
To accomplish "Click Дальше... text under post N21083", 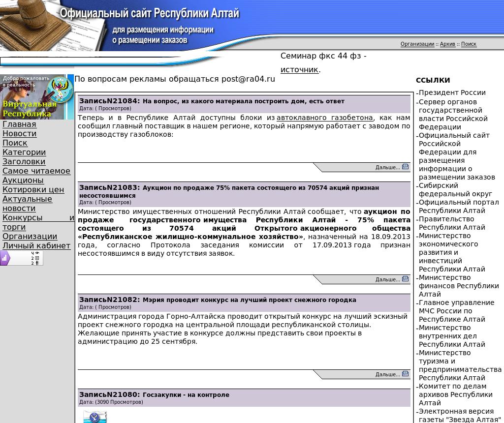I will (387, 279).
